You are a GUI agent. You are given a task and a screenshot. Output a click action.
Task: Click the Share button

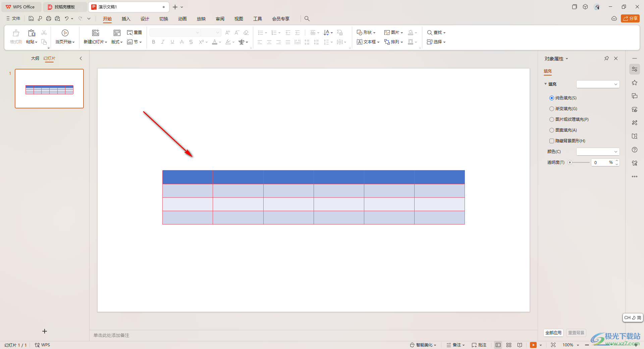(630, 18)
